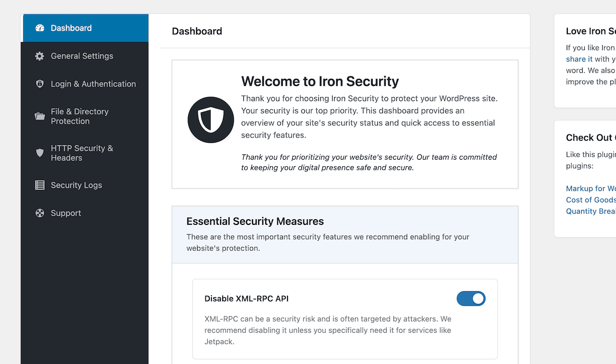
Task: View the Security Logs page
Action: [85, 185]
